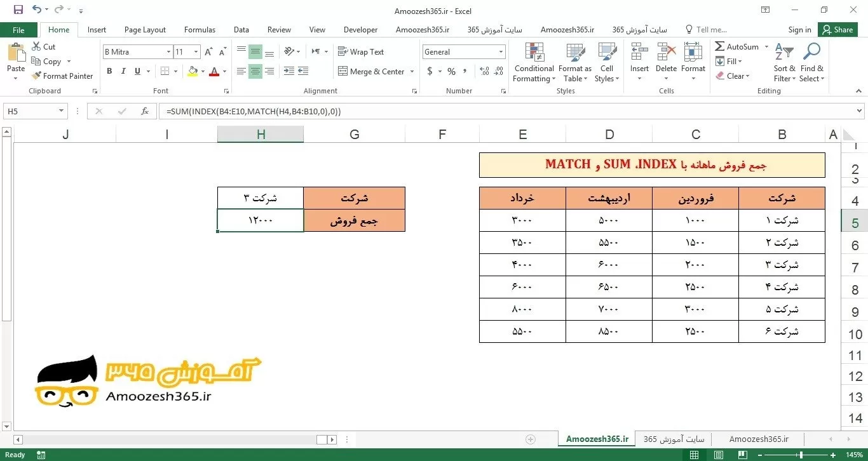868x461 pixels.
Task: Switch to the Data tab
Action: click(x=241, y=30)
